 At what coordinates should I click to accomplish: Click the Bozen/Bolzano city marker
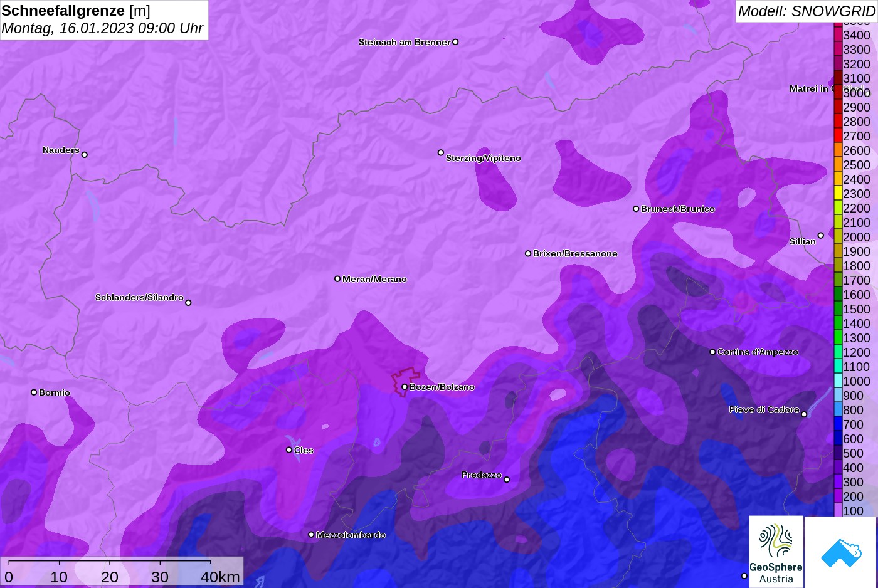click(x=405, y=387)
